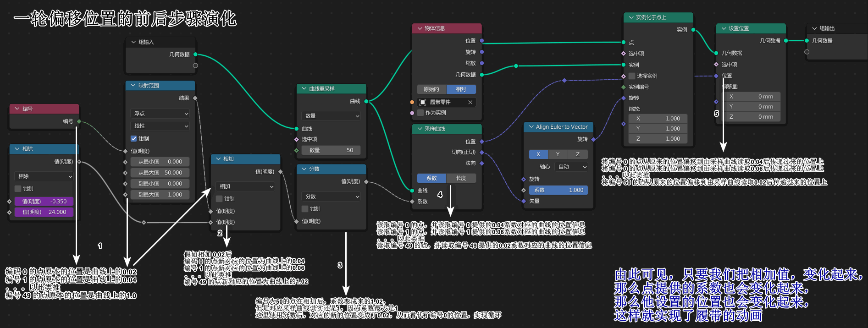
Task: Click the 实例化于点上 实例 output socket
Action: tap(693, 30)
